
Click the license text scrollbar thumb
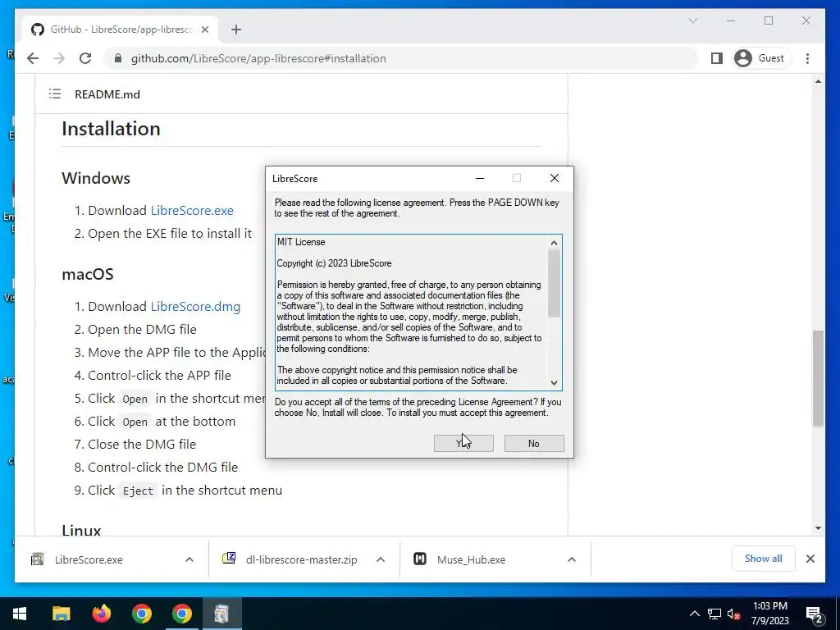pyautogui.click(x=554, y=284)
